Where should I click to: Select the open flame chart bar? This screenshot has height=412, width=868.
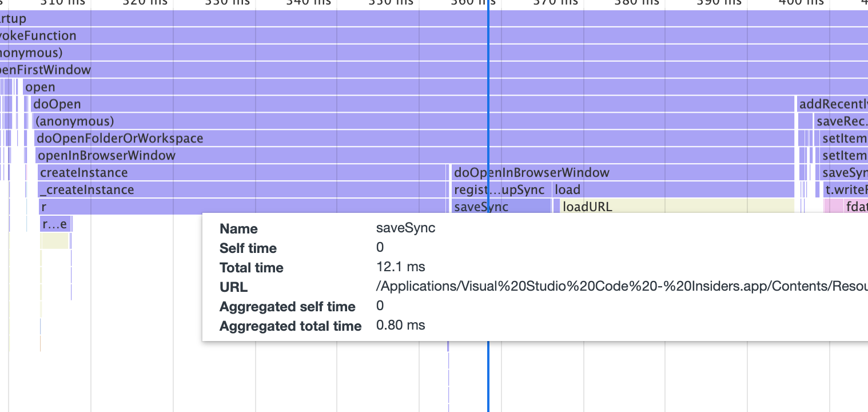pos(445,87)
